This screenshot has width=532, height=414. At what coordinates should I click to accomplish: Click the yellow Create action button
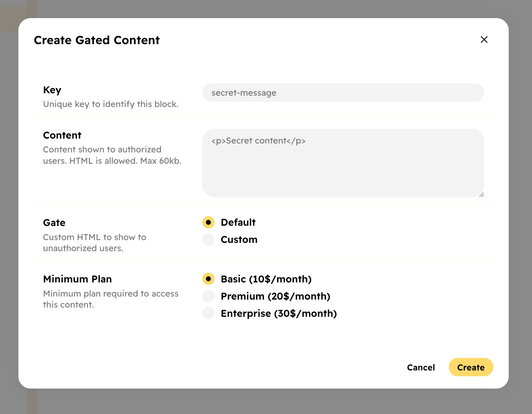point(471,367)
